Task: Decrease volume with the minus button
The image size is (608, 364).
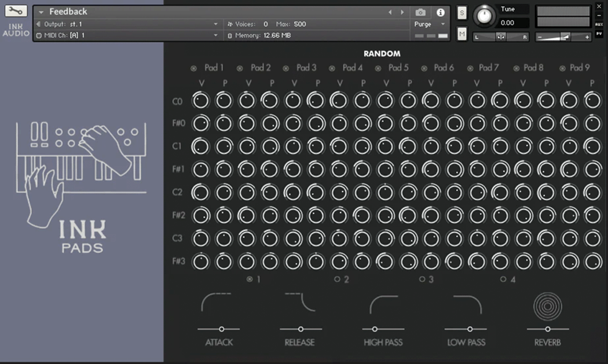Action: [x=539, y=37]
